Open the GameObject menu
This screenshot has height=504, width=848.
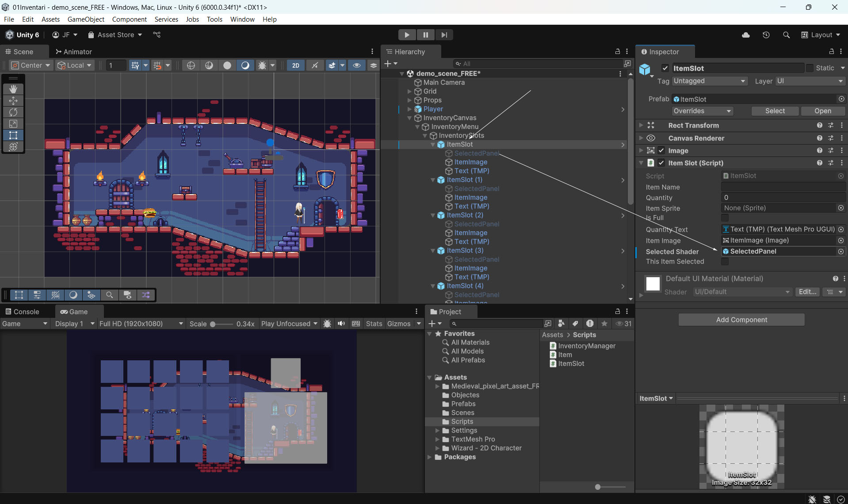coord(86,19)
